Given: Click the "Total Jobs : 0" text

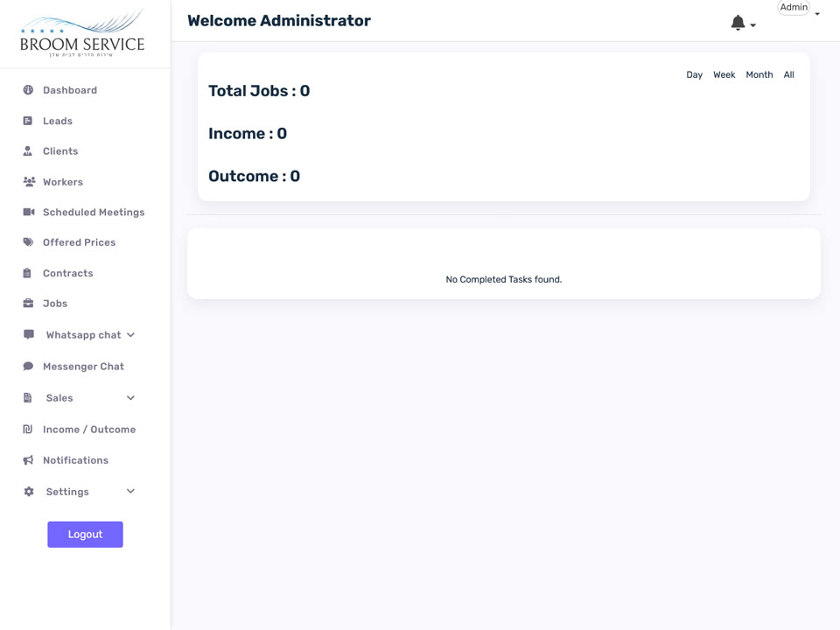Looking at the screenshot, I should click(x=259, y=91).
